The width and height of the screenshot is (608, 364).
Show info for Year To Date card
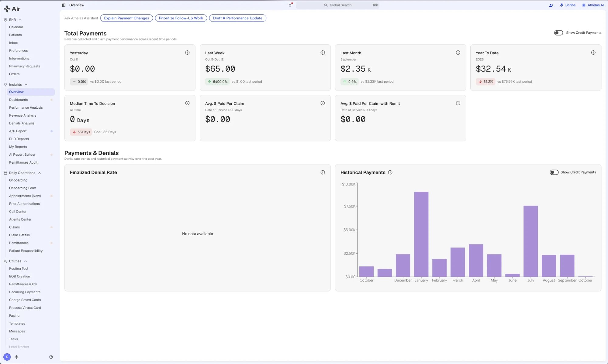tap(593, 53)
